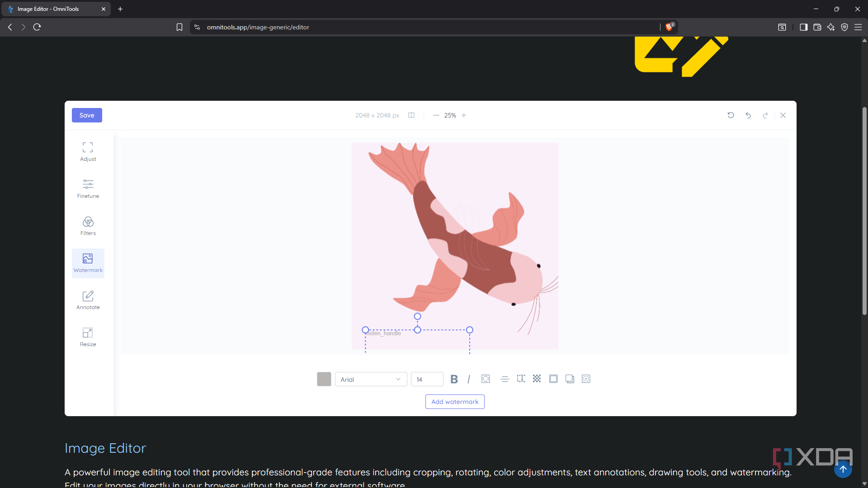Toggle italic for watermark text
The image size is (868, 488).
click(469, 379)
